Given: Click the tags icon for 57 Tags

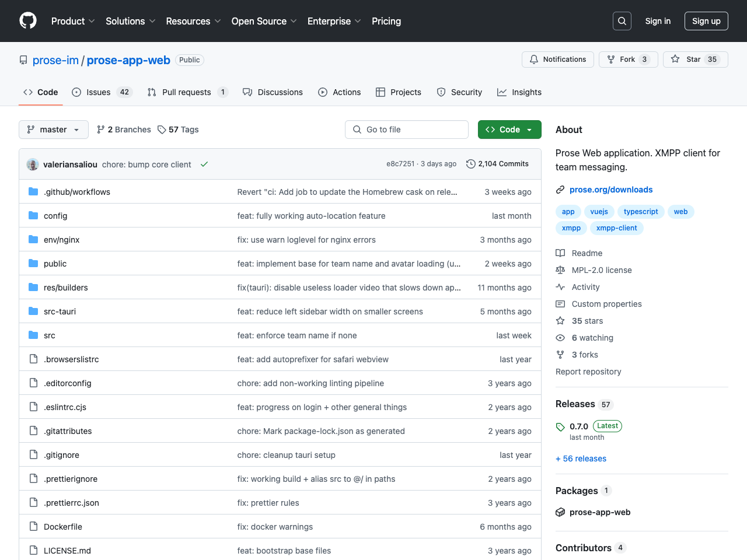Looking at the screenshot, I should (x=162, y=129).
